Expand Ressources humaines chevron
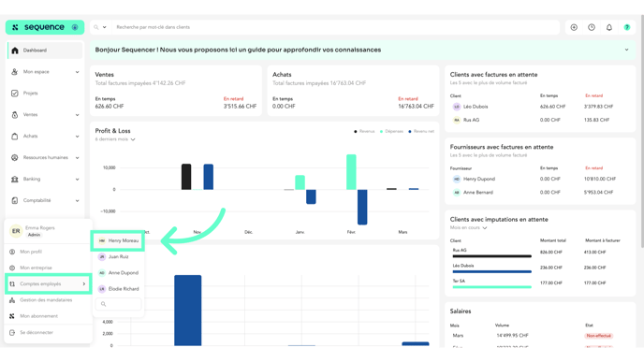This screenshot has height=362, width=644. pos(77,157)
